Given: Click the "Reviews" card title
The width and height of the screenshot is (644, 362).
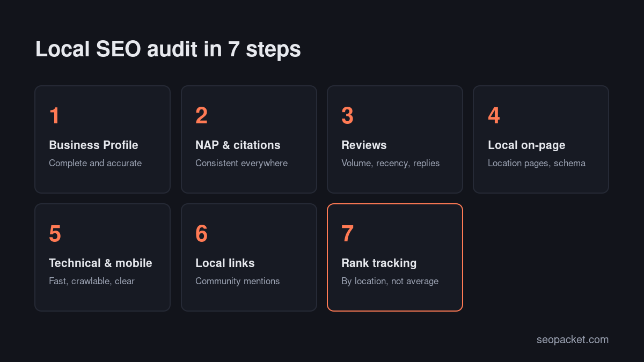Looking at the screenshot, I should pos(364,145).
